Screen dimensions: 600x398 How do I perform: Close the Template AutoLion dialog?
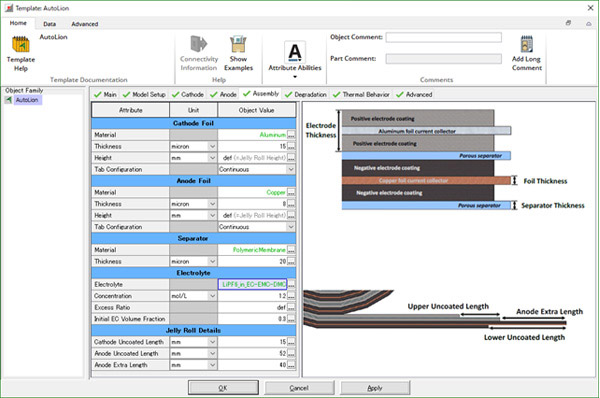590,8
